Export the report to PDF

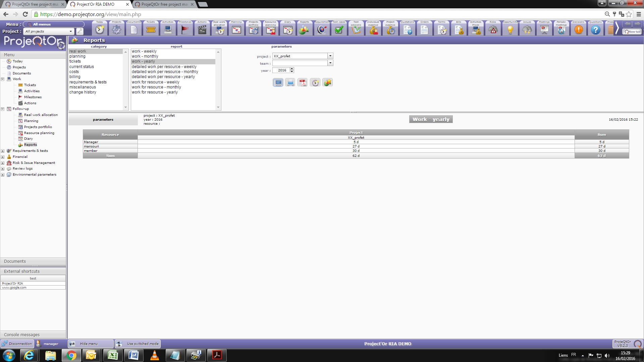(303, 82)
